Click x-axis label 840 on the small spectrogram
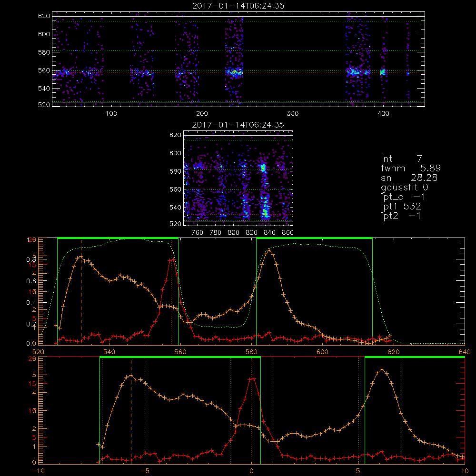The image size is (476, 476). tap(269, 233)
